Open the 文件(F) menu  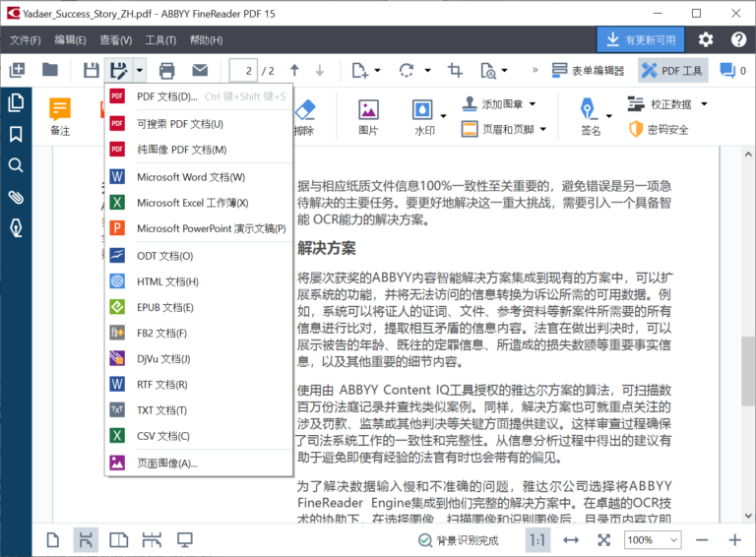(x=26, y=40)
